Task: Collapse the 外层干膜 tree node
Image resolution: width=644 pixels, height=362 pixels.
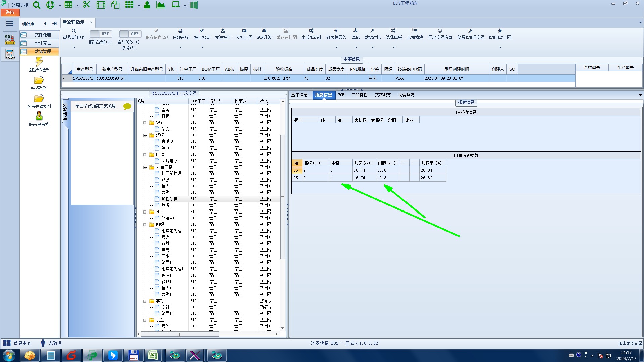Action: (145, 167)
